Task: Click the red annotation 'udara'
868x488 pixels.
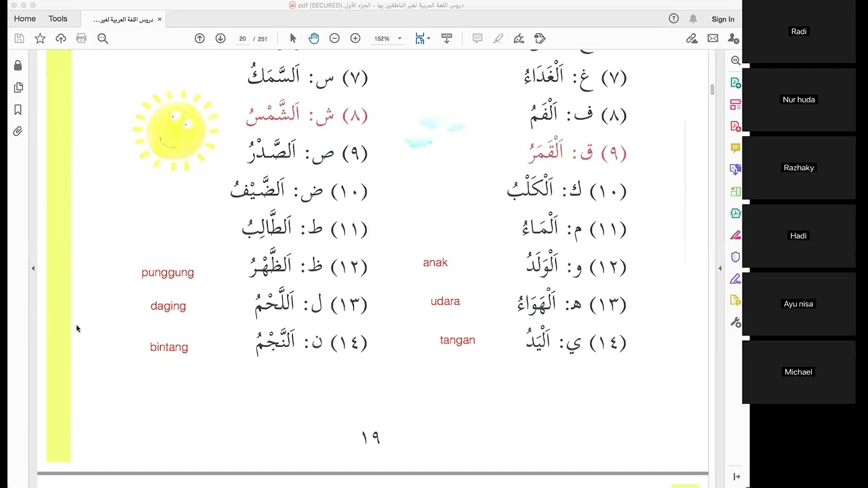Action: pyautogui.click(x=446, y=301)
